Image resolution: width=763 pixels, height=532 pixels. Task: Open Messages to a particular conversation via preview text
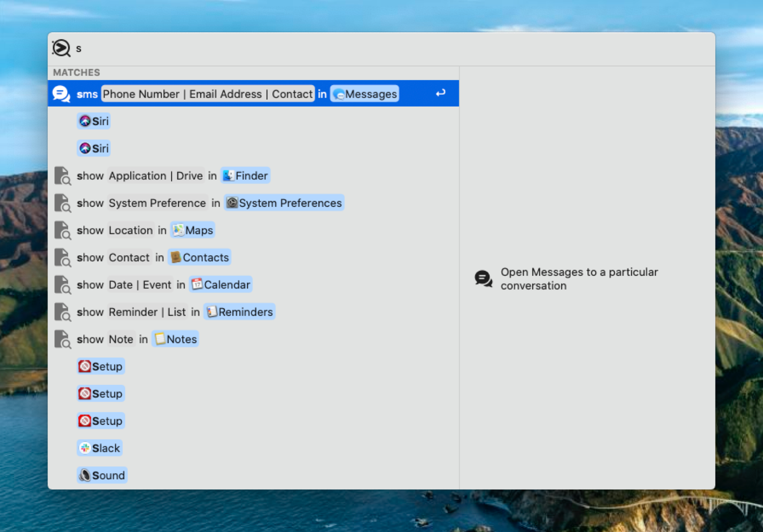tap(579, 279)
